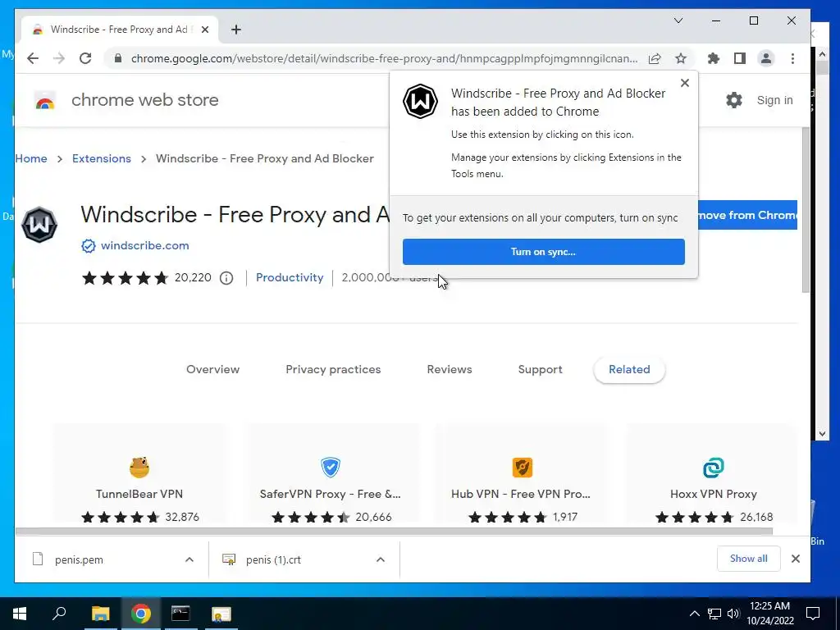Open the TunnelBear VPN related extension card

(139, 473)
